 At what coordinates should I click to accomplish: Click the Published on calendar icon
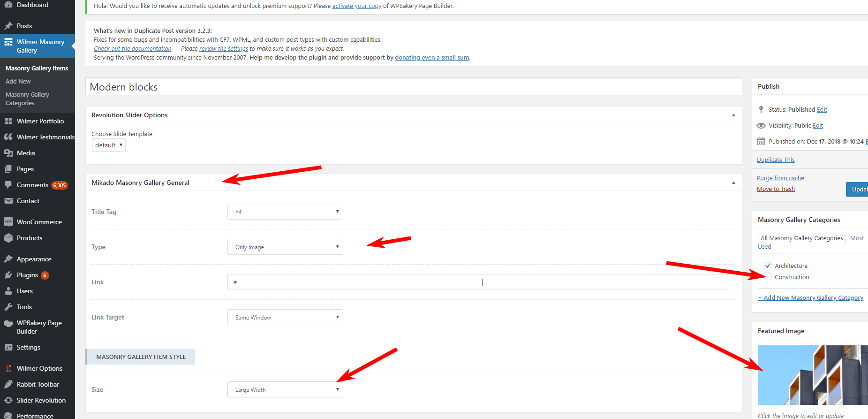(761, 141)
